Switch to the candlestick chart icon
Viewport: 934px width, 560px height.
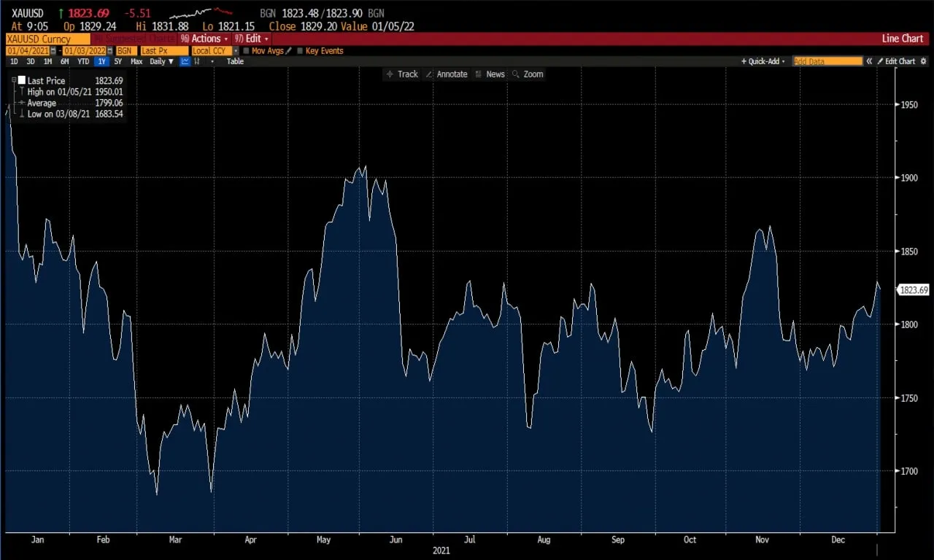pyautogui.click(x=198, y=61)
